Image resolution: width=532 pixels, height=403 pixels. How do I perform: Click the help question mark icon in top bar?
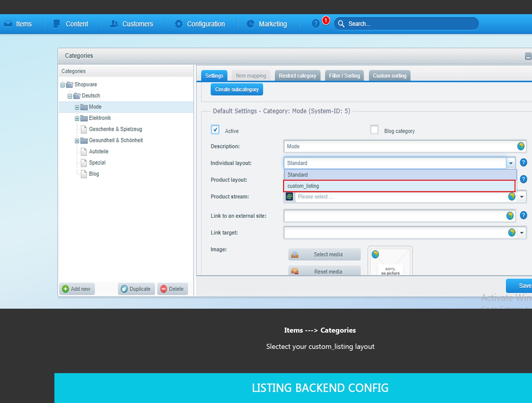pyautogui.click(x=316, y=24)
